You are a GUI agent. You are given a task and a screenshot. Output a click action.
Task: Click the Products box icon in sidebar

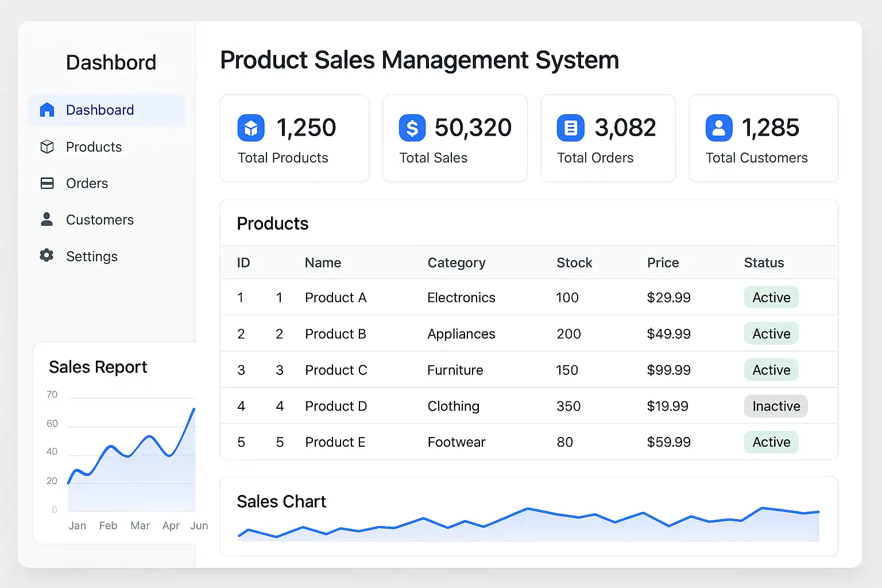click(47, 147)
